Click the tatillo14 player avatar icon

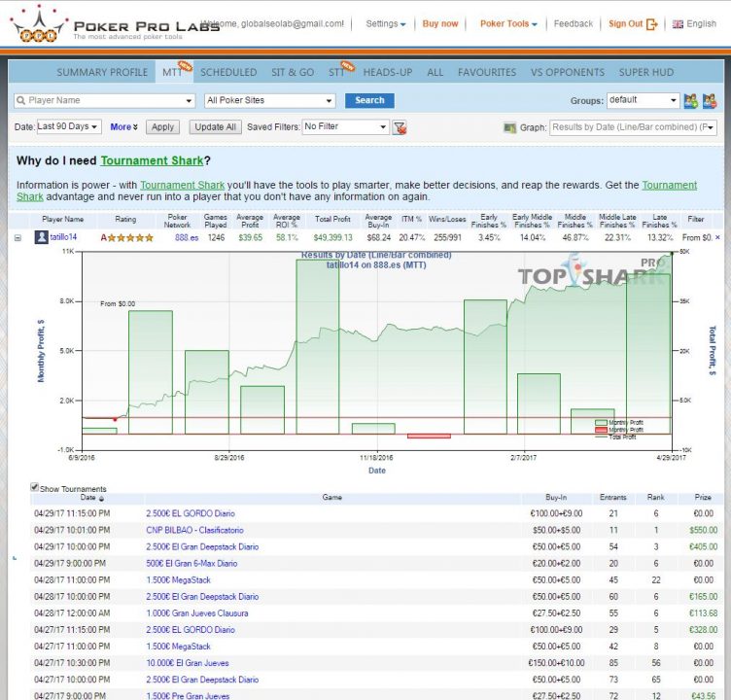pos(42,237)
